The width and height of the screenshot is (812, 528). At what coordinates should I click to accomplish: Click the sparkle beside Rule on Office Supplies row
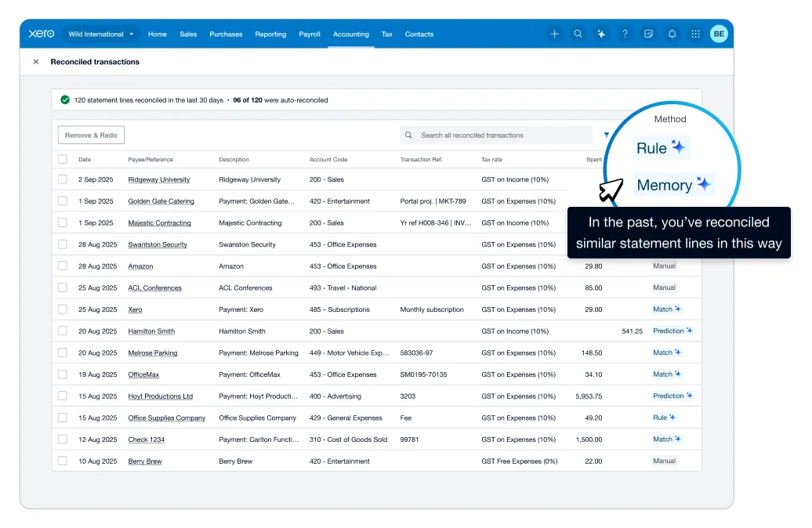click(x=672, y=418)
